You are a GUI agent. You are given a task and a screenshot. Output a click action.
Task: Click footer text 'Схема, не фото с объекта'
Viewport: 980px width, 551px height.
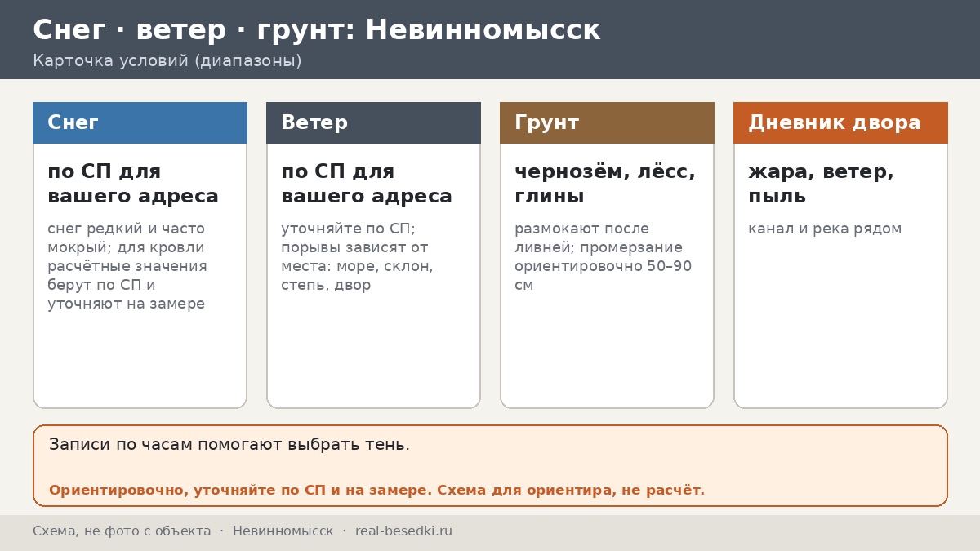pos(122,531)
